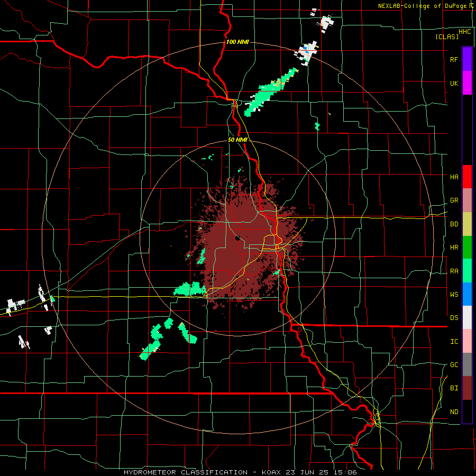Image resolution: width=476 pixels, height=476 pixels.
Task: Click the HR legend label
Action: click(454, 248)
